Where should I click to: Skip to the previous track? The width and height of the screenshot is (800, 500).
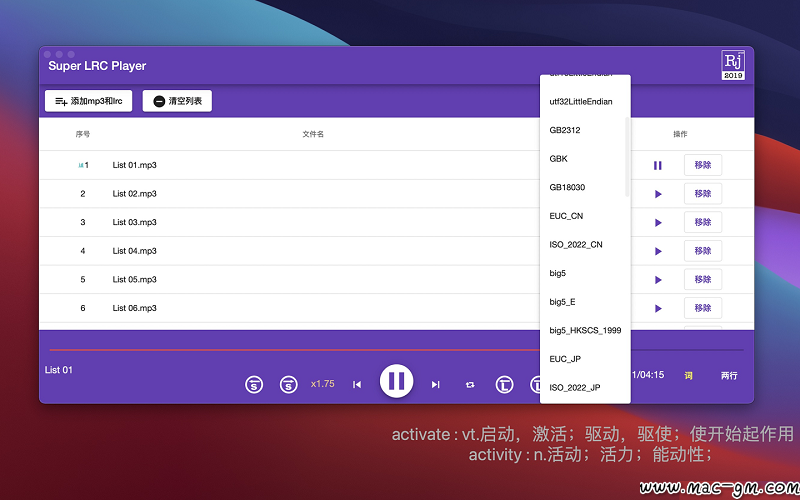click(357, 384)
